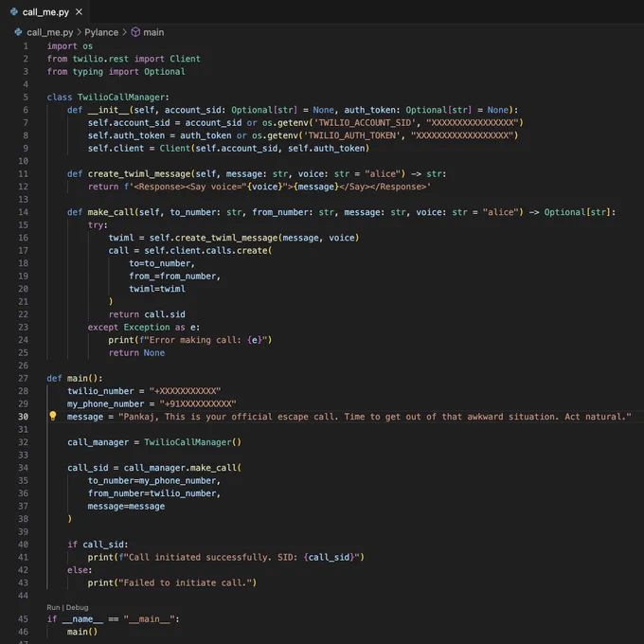Click 'self.client.calls.create(' on line 17
644x644 pixels.
tap(207, 250)
